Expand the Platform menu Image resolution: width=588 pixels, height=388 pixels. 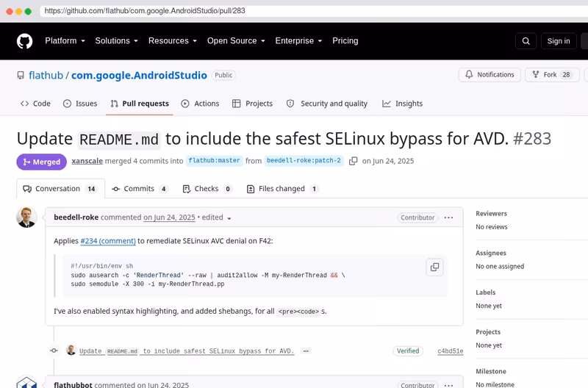(x=65, y=41)
